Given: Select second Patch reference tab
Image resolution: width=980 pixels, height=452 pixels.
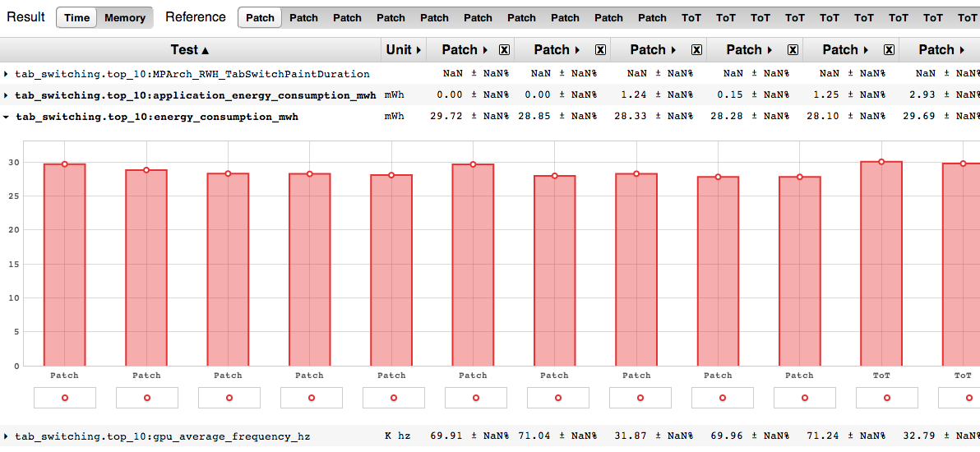Looking at the screenshot, I should [x=303, y=17].
